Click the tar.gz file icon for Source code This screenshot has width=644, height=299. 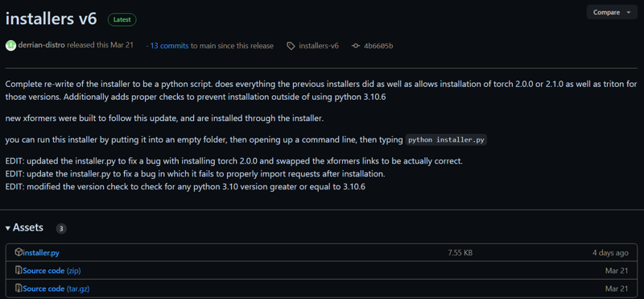[x=19, y=289]
